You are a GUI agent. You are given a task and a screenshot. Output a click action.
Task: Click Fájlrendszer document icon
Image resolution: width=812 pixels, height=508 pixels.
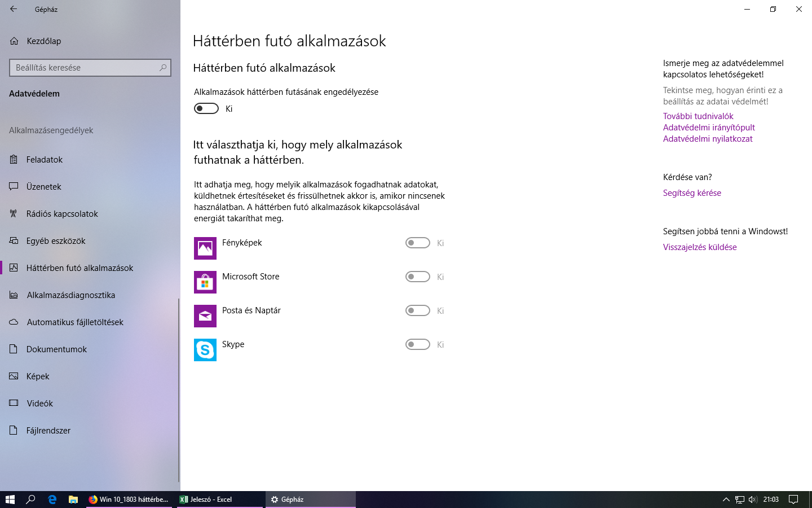[14, 431]
